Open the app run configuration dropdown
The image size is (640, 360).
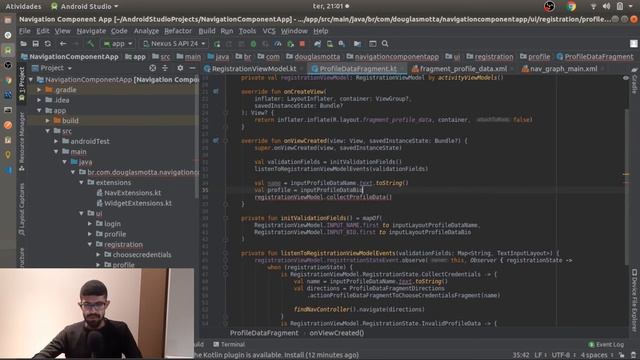tap(118, 44)
